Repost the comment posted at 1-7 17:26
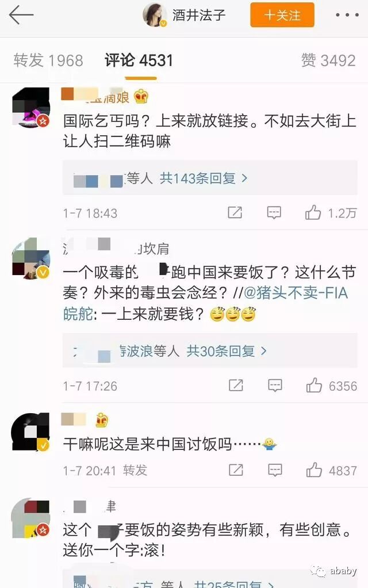 236,385
